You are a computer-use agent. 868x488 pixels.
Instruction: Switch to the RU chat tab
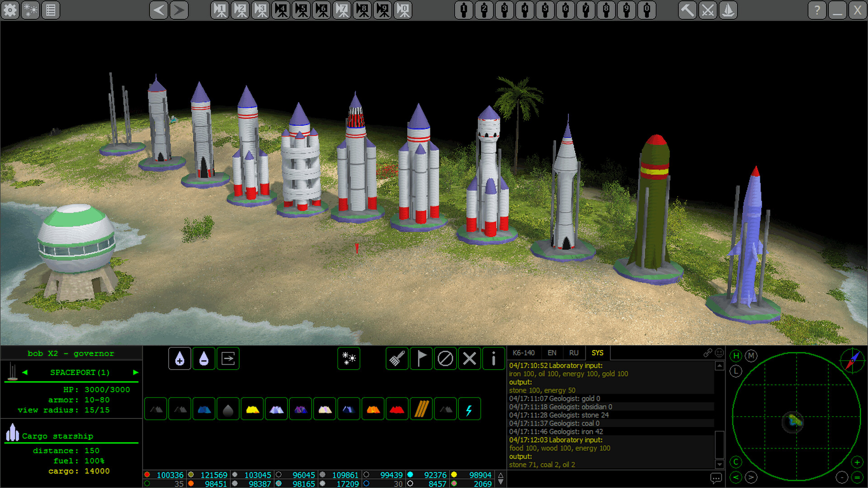click(x=574, y=353)
